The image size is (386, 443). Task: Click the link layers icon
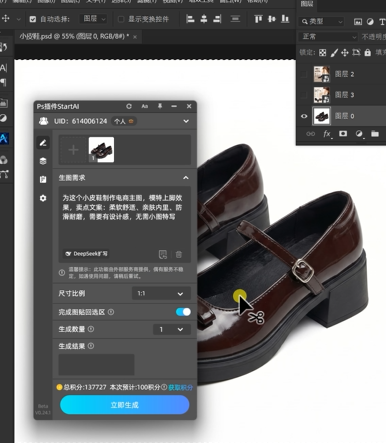[x=310, y=134]
